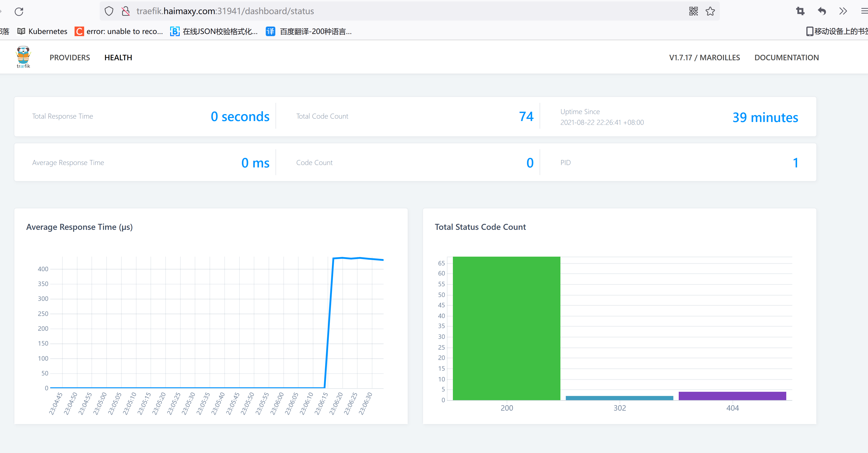This screenshot has width=868, height=453.
Task: Open the 在线JSON校验格式化 bookmark
Action: [x=214, y=31]
